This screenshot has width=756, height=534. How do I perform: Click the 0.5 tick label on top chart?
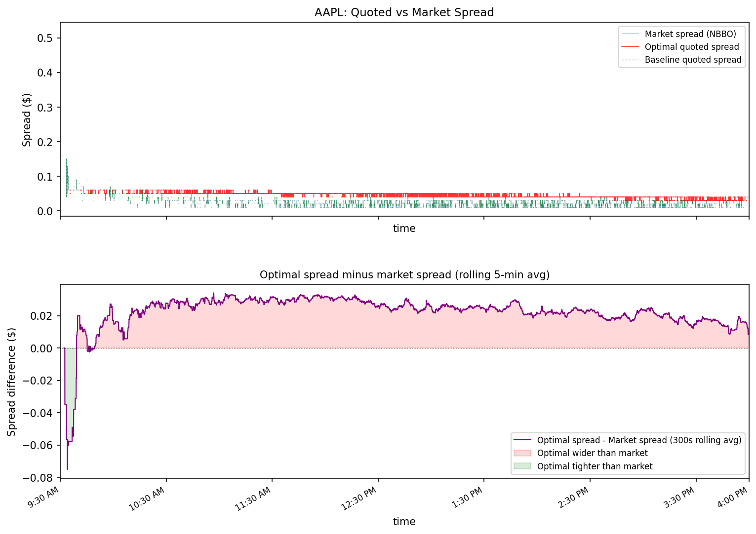[45, 38]
